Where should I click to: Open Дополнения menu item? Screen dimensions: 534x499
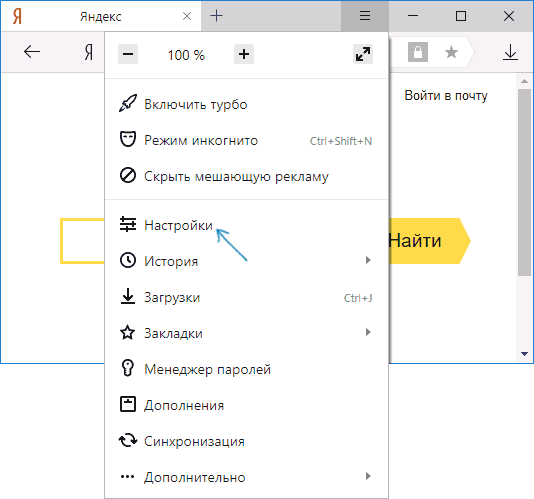(247, 405)
